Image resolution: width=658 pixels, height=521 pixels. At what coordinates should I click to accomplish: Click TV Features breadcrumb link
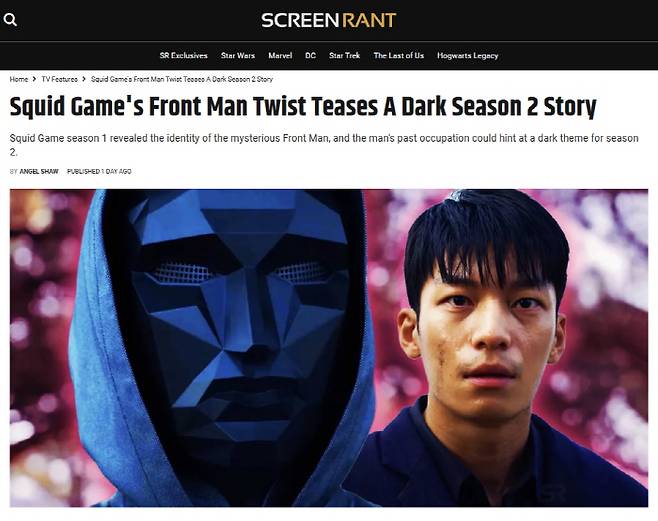click(60, 79)
